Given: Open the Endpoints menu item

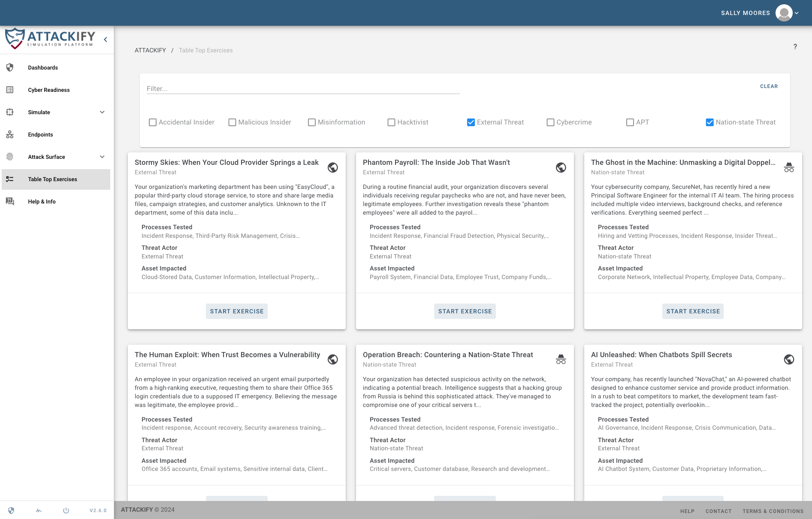Looking at the screenshot, I should point(56,134).
